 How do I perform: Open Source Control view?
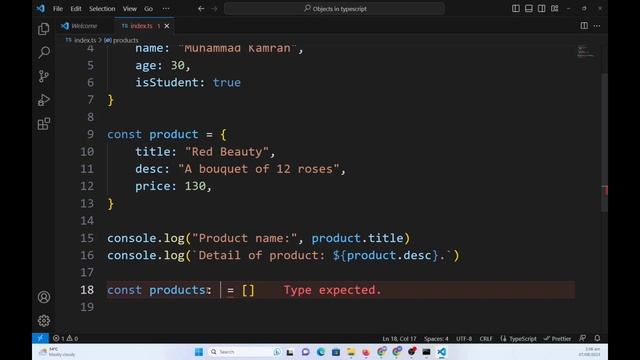(44, 76)
